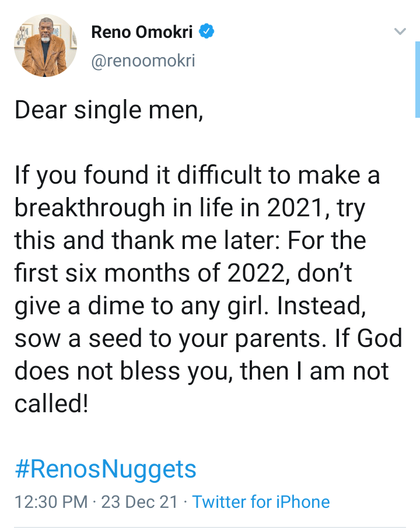This screenshot has height=530, width=420.
Task: Click the line 'this and thank me later'
Action: tap(190, 241)
